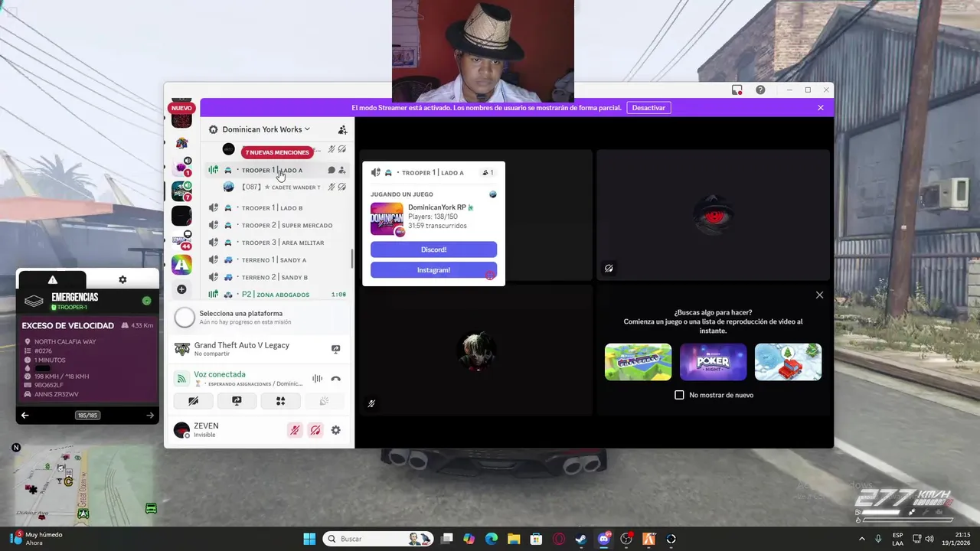Click invite-to-channel icon on TROOPER 1 LADO A row
The image size is (980, 551).
[x=342, y=170]
